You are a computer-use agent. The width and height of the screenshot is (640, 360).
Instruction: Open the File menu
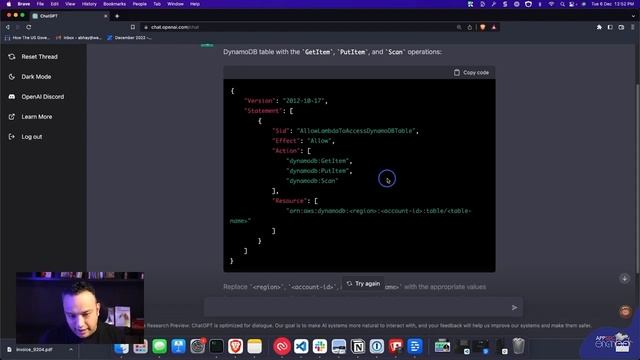(x=40, y=4)
